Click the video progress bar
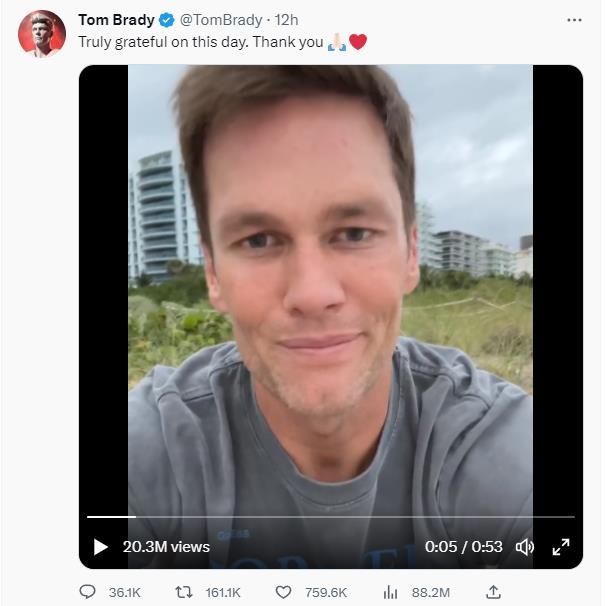This screenshot has height=606, width=605. [330, 517]
